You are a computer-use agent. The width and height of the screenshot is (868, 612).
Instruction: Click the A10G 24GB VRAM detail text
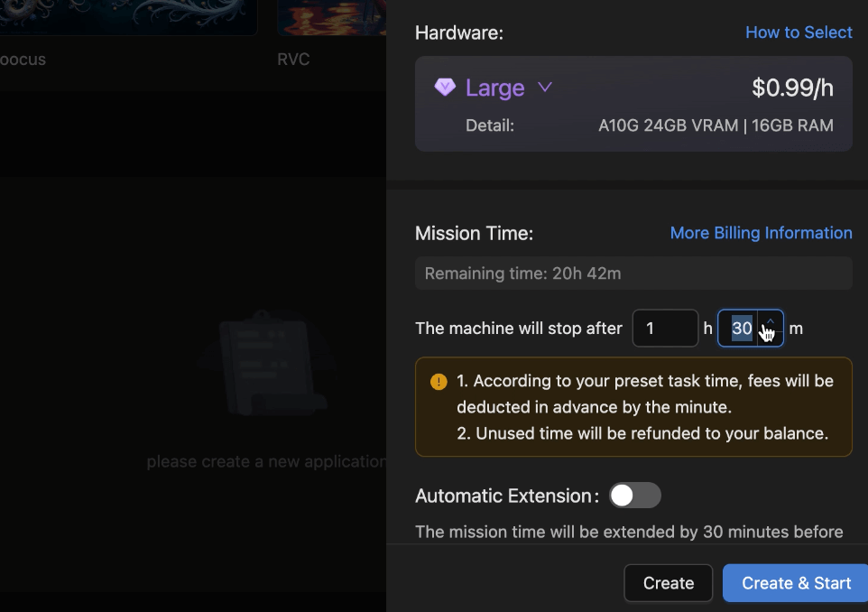pyautogui.click(x=669, y=125)
